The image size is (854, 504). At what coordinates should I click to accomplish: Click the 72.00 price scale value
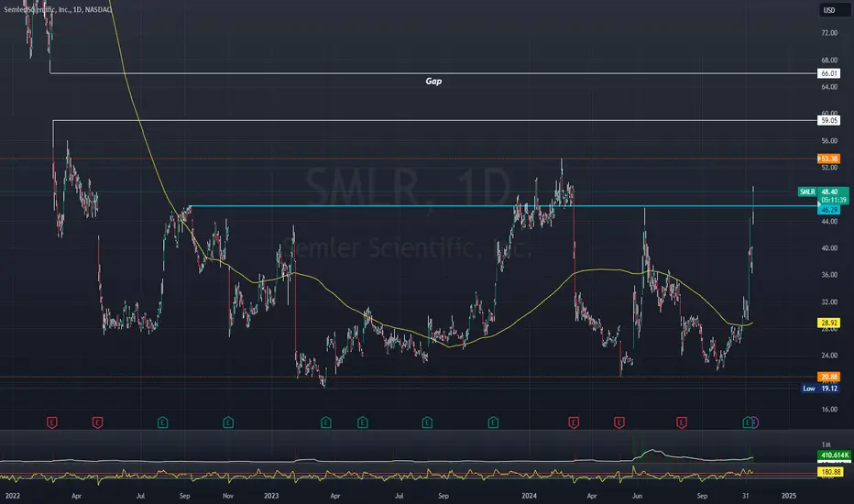point(829,33)
